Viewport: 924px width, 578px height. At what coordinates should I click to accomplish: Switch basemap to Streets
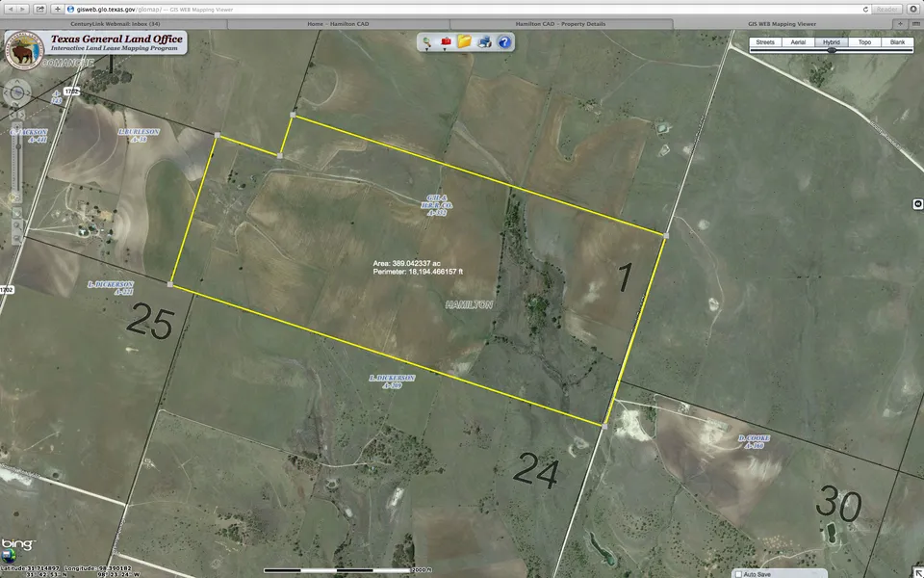(765, 42)
